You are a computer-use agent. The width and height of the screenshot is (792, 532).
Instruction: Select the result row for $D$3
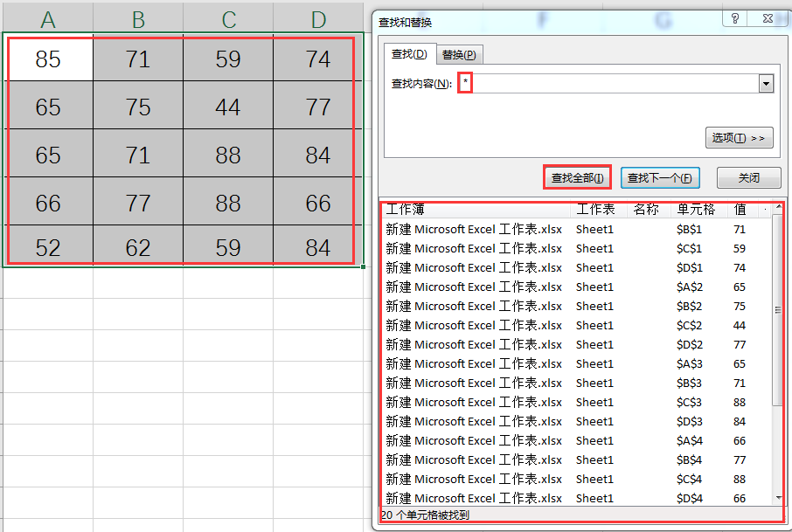tap(576, 421)
